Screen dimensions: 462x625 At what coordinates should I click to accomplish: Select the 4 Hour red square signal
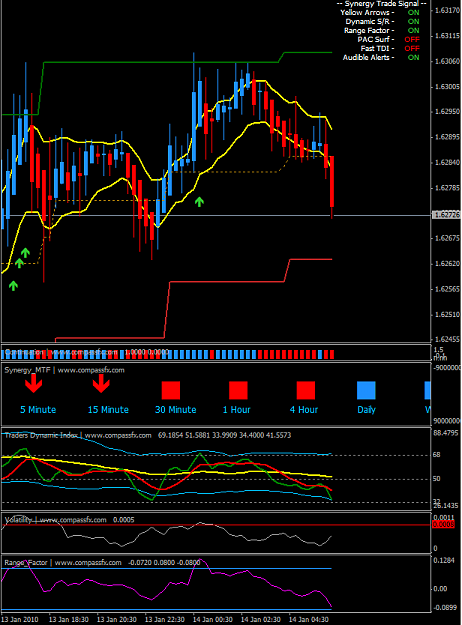click(x=306, y=390)
